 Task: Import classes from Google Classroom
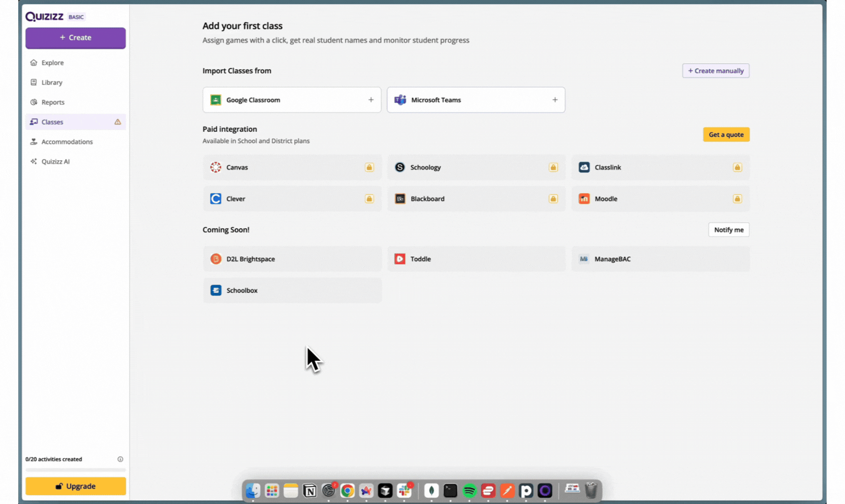point(292,100)
